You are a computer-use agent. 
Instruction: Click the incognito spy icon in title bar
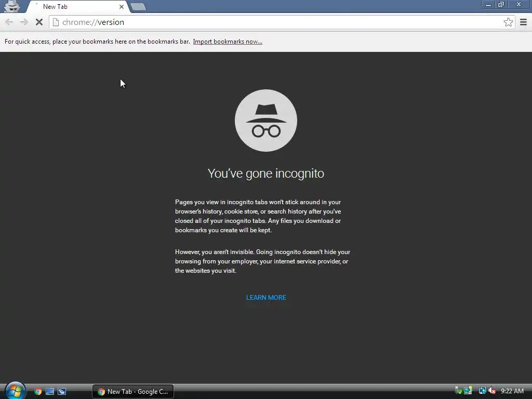tap(12, 6)
